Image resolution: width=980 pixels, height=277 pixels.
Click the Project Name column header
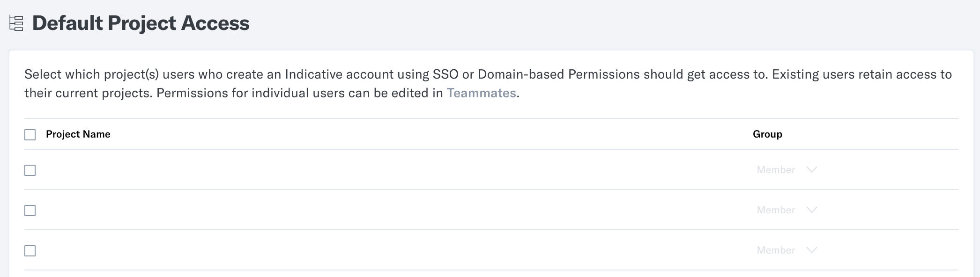[78, 134]
